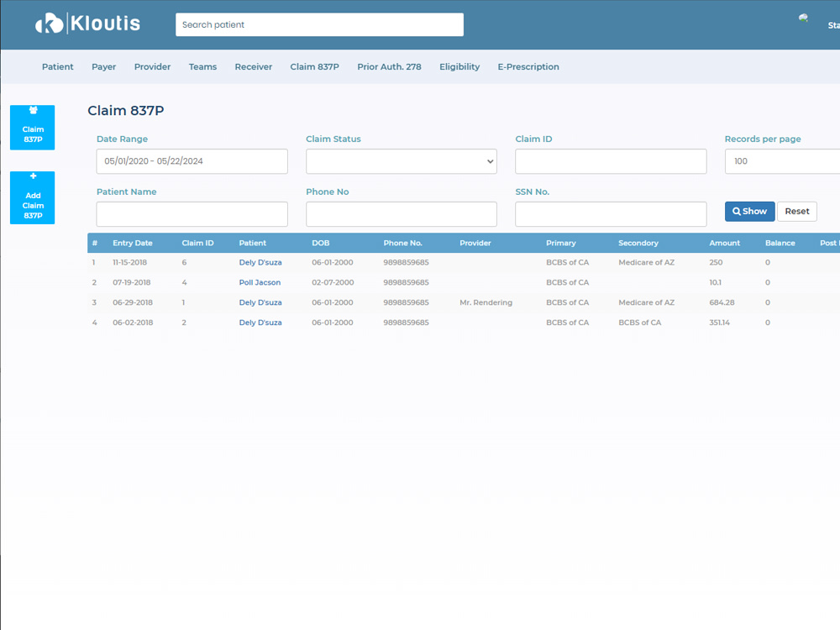Select the 250 amount cell
Image resolution: width=840 pixels, height=630 pixels.
[x=716, y=262]
